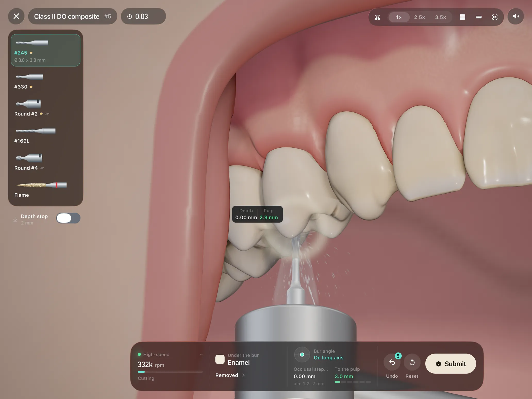Viewport: 532px width, 399px height.
Task: Choose the Round #4 bur
Action: pos(46,162)
